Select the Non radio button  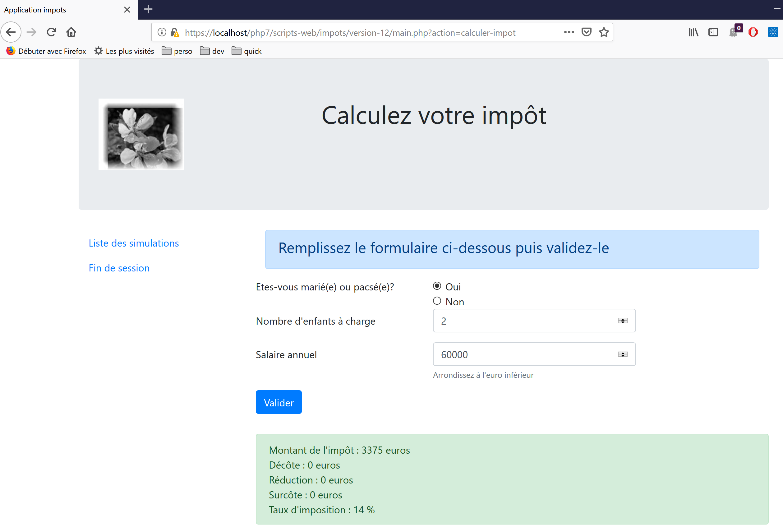tap(437, 301)
